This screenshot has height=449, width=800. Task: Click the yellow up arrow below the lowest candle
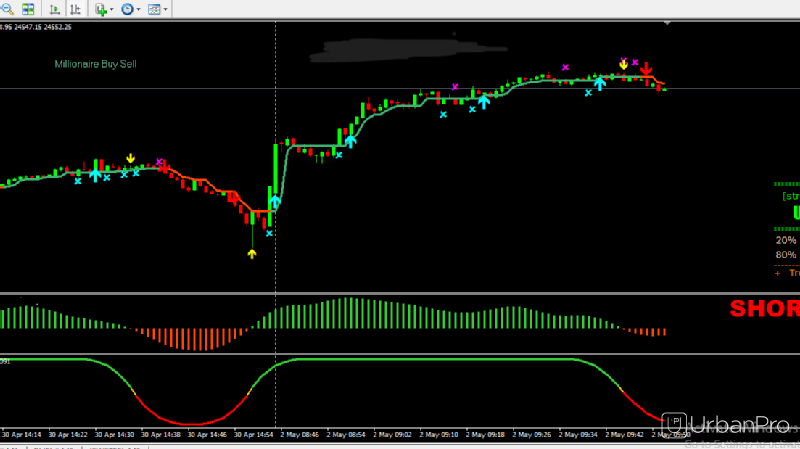click(252, 254)
